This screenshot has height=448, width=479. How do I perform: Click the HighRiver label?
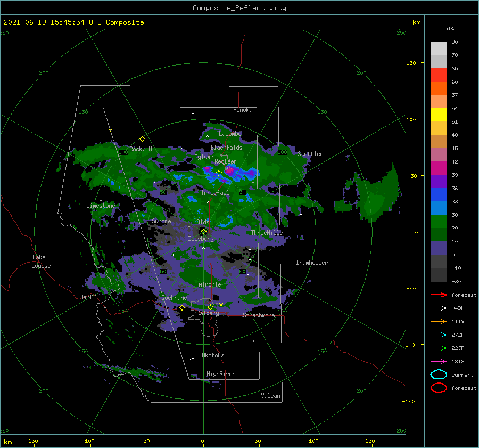coord(221,374)
